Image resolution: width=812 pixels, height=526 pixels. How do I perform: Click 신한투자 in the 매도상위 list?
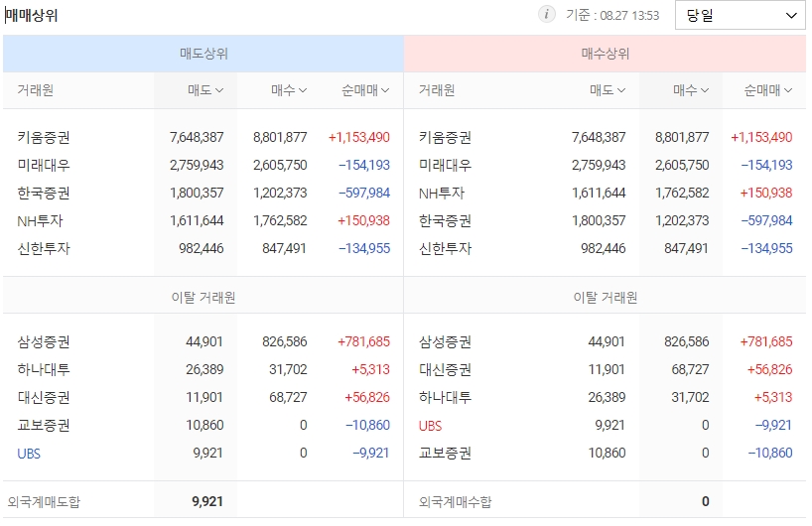[x=44, y=248]
